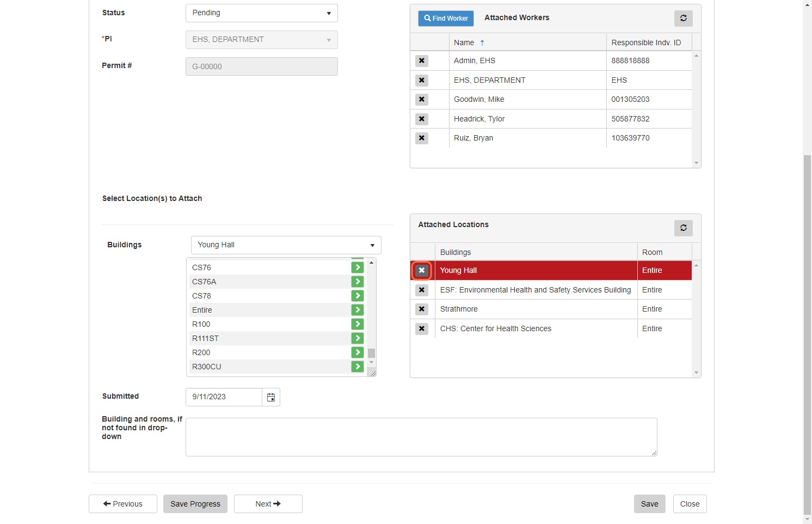Attach room R200 with green arrow
Viewport: 812px width, 524px height.
[x=357, y=352]
